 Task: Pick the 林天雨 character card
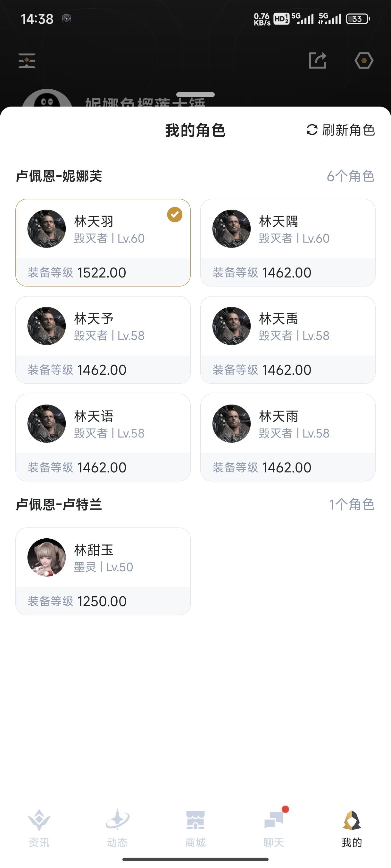tap(287, 437)
